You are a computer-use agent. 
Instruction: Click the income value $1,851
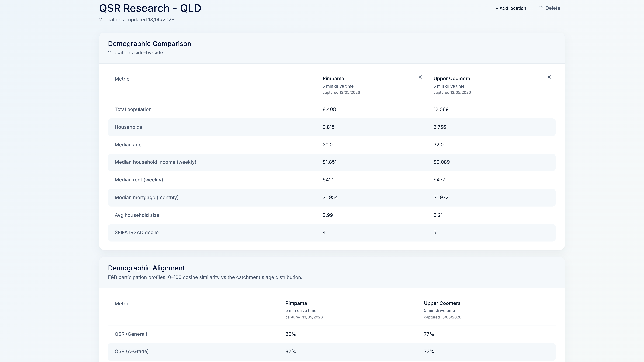(x=330, y=162)
